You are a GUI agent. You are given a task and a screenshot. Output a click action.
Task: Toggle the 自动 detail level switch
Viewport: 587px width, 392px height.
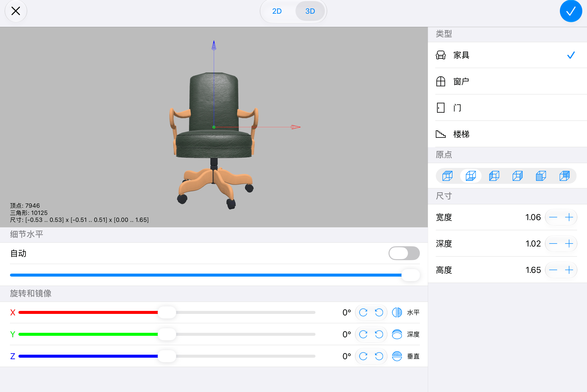point(404,253)
